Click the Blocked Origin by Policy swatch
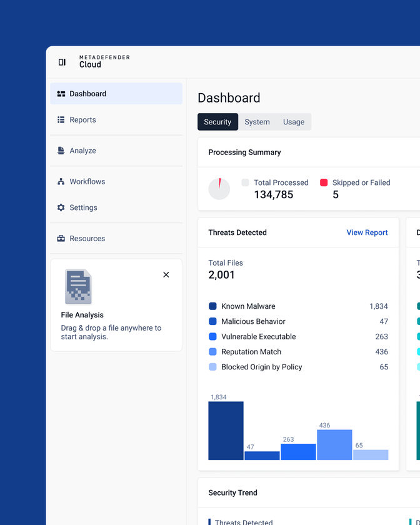Image resolution: width=420 pixels, height=525 pixels. click(x=212, y=367)
